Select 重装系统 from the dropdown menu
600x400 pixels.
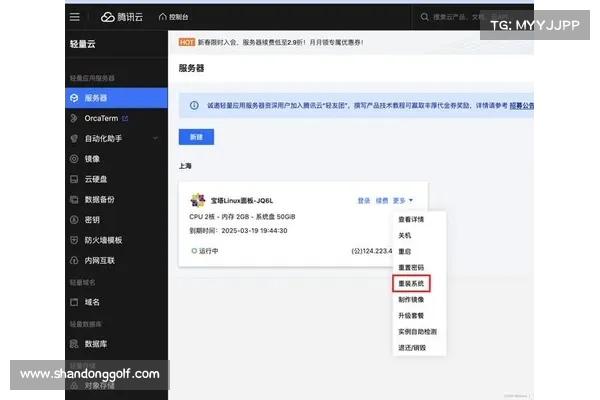coord(411,283)
